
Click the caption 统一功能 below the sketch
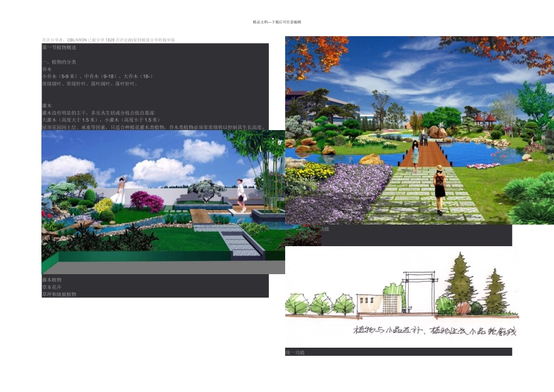pyautogui.click(x=295, y=352)
